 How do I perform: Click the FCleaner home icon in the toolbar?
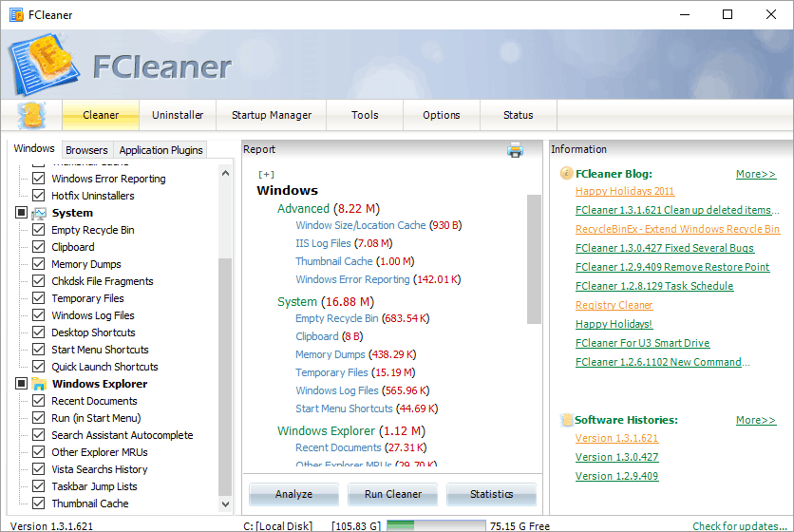31,115
